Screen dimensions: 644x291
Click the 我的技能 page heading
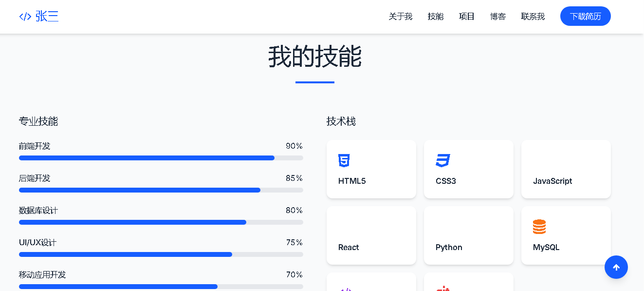click(x=314, y=57)
